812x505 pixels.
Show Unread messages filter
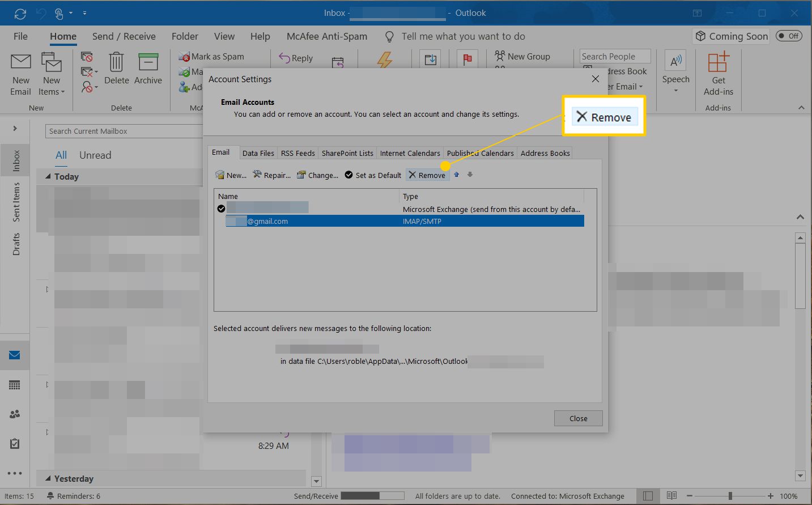[95, 155]
